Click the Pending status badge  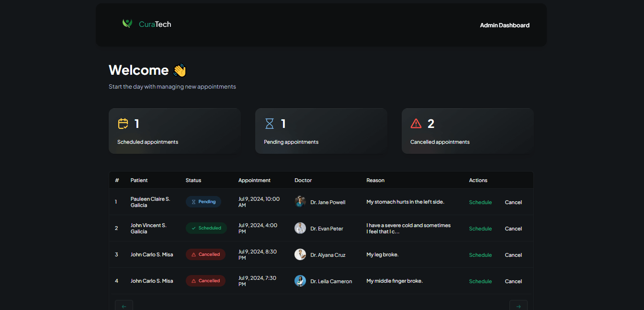[203, 202]
